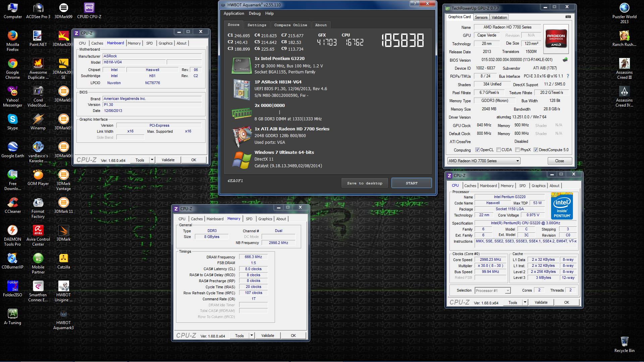Viewport: 644px width, 362px height.
Task: Click OK in Memory CPU-Z window
Action: click(293, 336)
